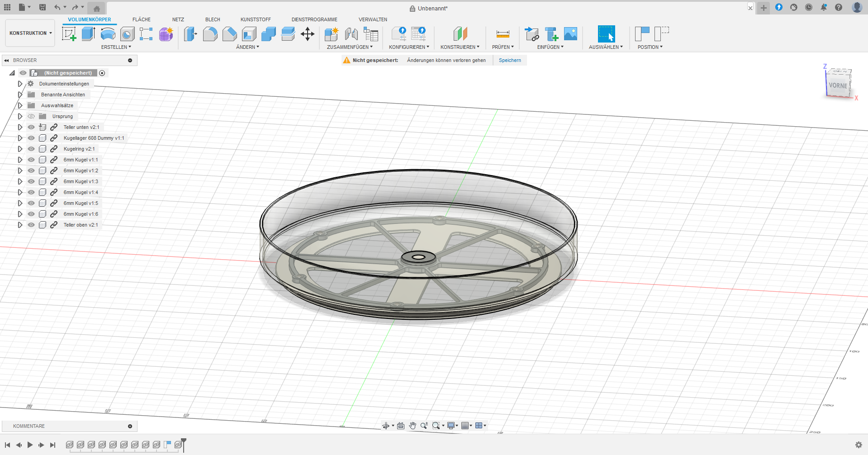Hide the Teller oben v2:1 component
This screenshot has width=868, height=455.
pyautogui.click(x=31, y=225)
